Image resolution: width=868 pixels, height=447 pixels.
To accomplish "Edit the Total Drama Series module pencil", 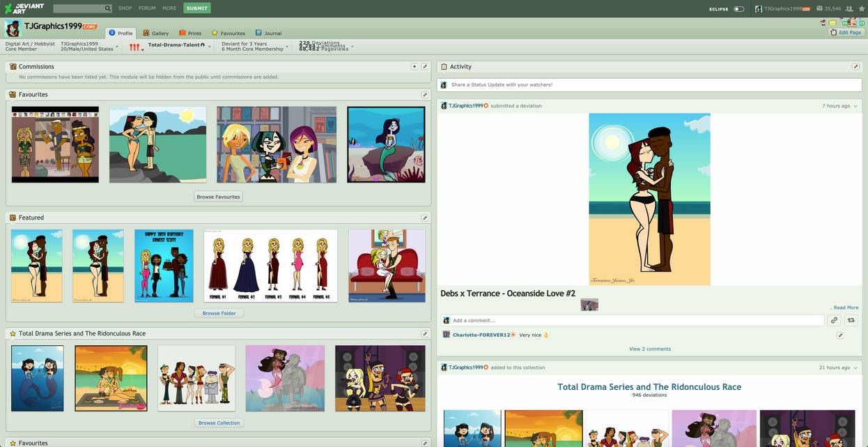I will (425, 334).
